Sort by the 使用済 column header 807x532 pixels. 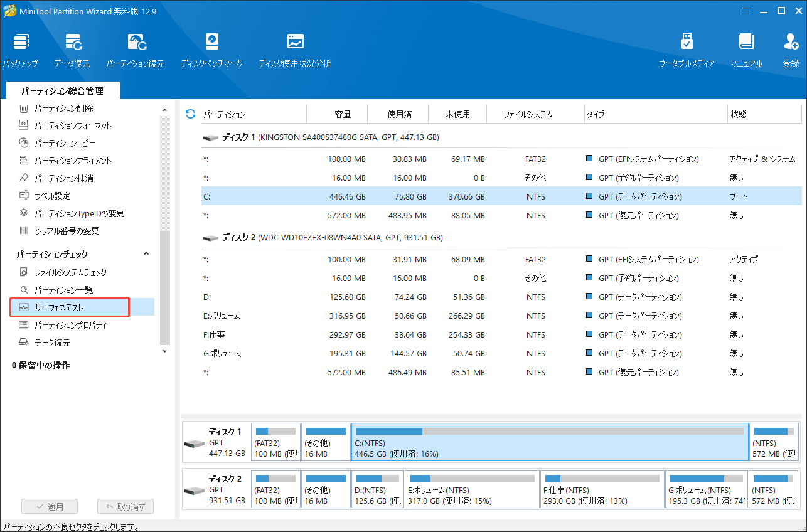coord(398,114)
